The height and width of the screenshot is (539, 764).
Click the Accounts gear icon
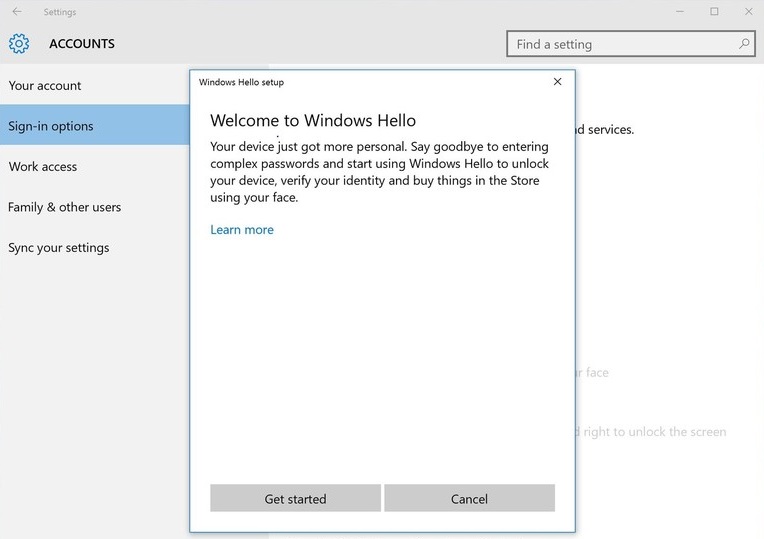[19, 44]
